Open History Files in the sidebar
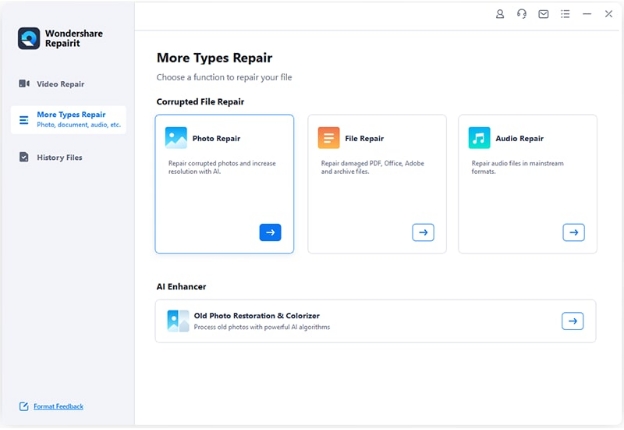 [59, 157]
